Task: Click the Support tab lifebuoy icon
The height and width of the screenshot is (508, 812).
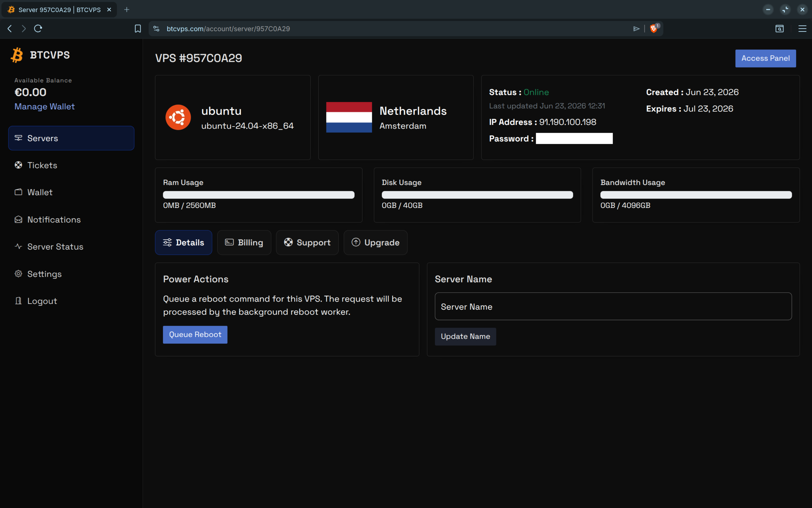Action: pyautogui.click(x=288, y=242)
